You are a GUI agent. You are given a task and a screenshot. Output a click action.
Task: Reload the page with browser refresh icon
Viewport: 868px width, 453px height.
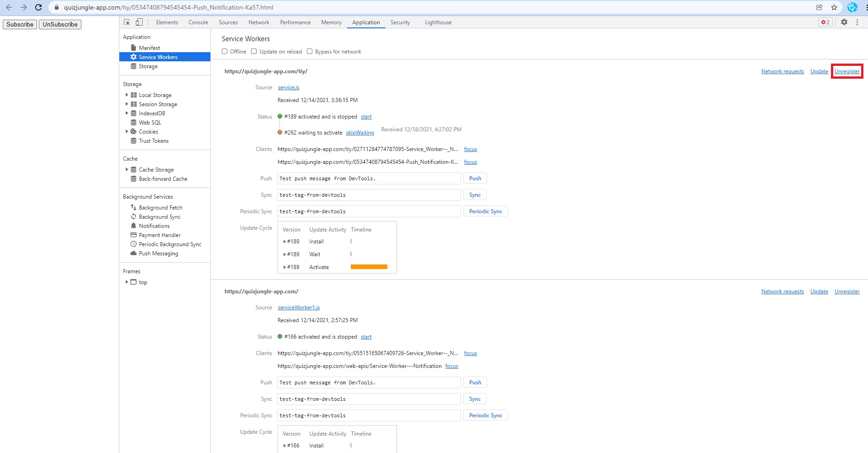point(38,7)
